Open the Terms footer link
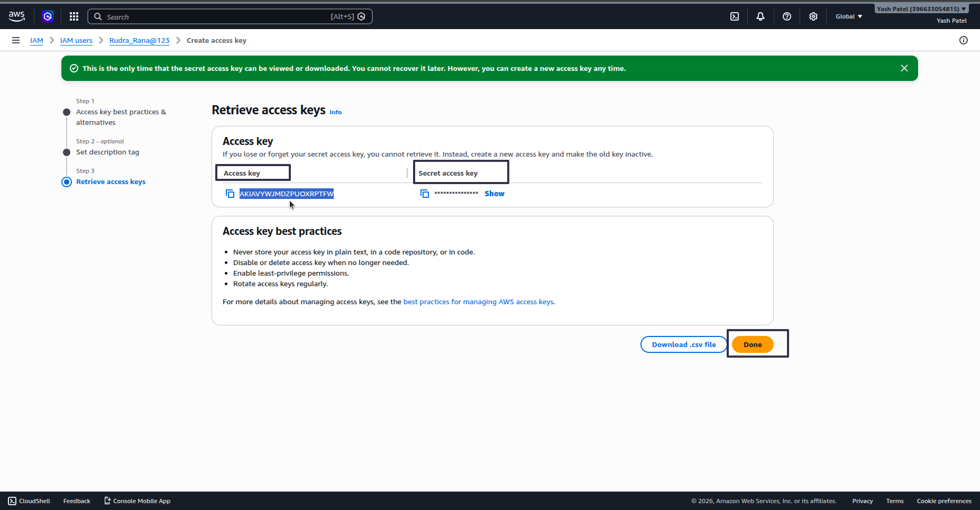This screenshot has width=980, height=510. (x=895, y=501)
